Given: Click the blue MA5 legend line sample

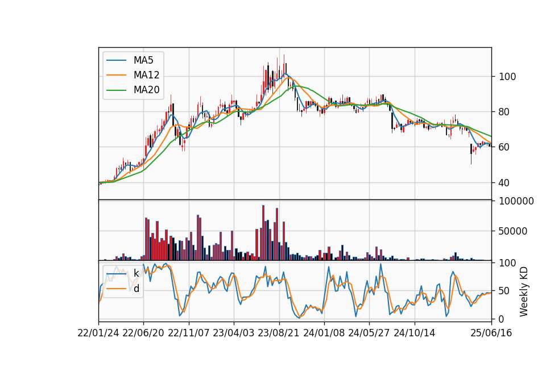Looking at the screenshot, I should 116,60.
